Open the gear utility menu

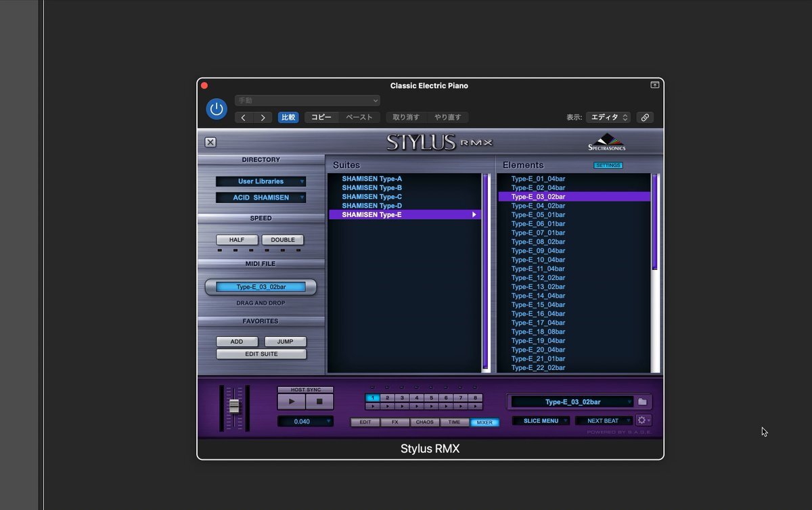click(644, 420)
